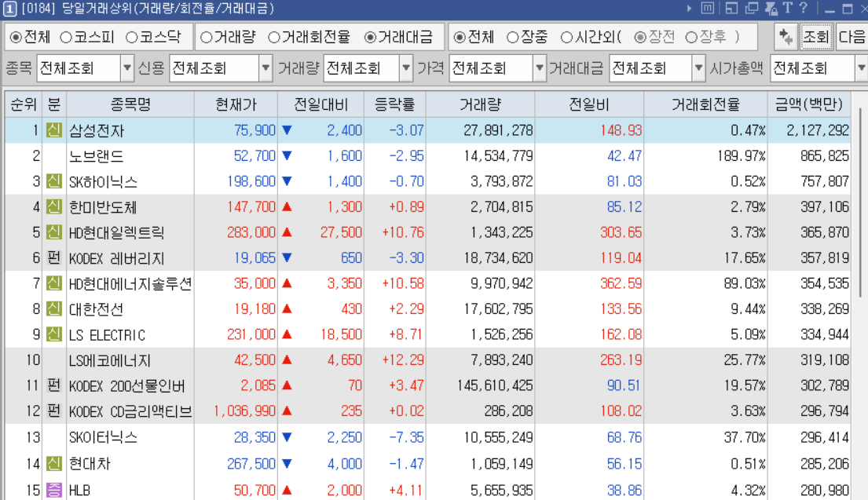The image size is (868, 500).
Task: Select the 전체 session radio button
Action: click(x=460, y=37)
